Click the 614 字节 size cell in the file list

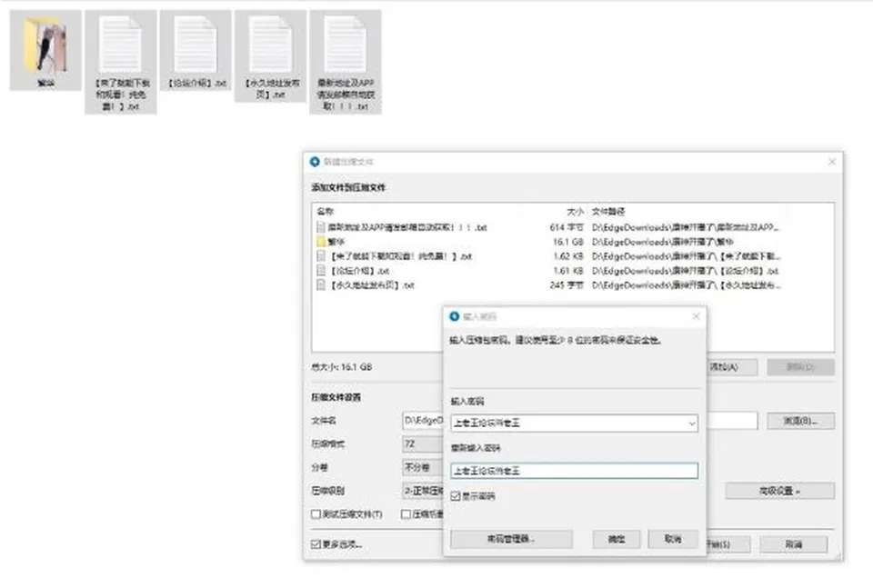click(567, 227)
